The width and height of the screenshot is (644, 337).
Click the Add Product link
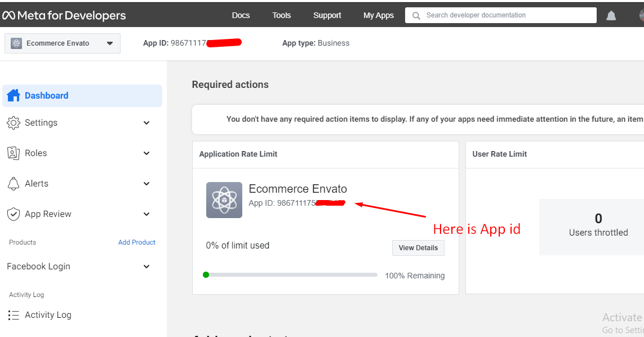pos(137,242)
